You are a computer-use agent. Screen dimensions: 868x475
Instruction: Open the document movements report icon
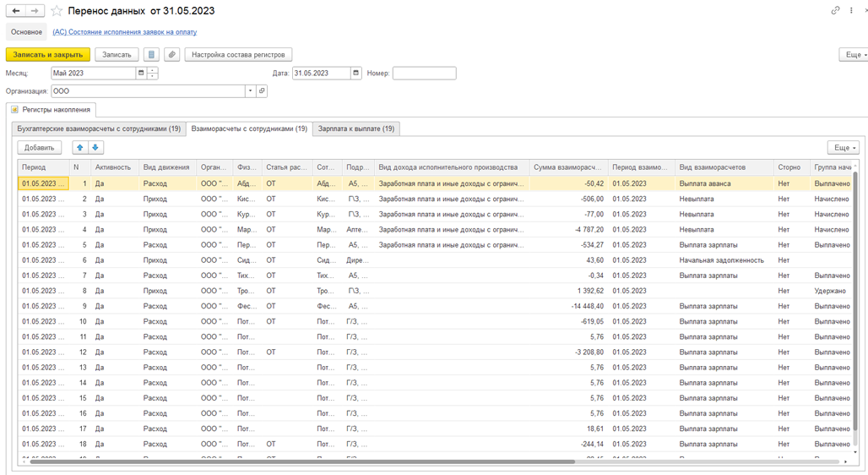pos(151,54)
